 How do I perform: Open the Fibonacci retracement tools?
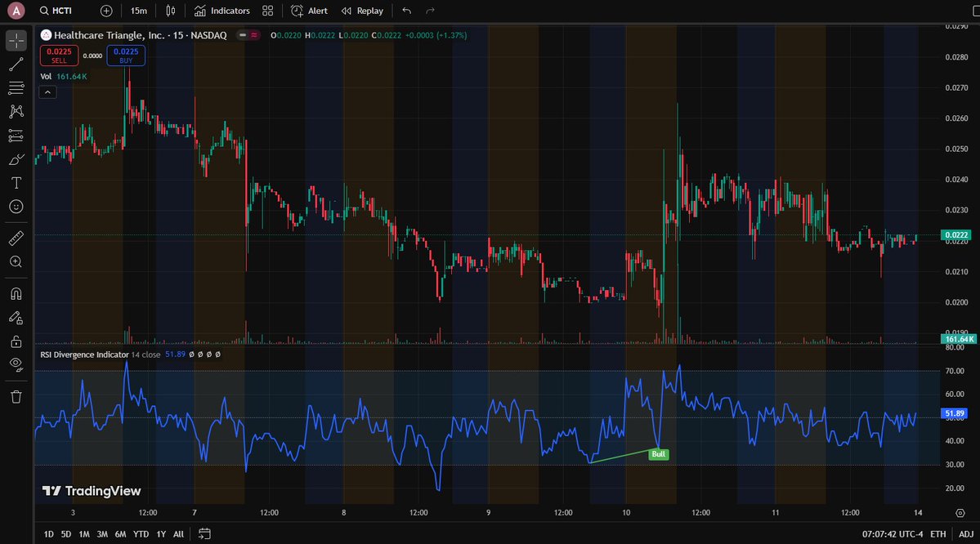tap(16, 88)
